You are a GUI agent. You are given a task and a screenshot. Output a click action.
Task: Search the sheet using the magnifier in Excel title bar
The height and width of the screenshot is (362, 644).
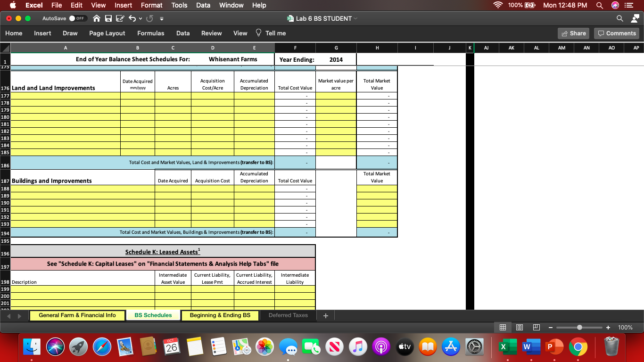tap(619, 18)
